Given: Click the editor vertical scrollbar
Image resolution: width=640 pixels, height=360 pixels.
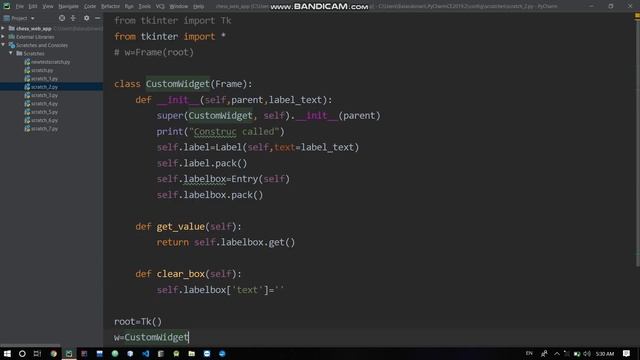Looking at the screenshot, I should [637, 143].
